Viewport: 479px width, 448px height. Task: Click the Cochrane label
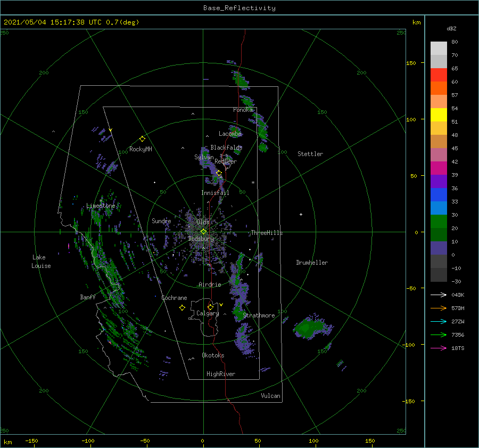[174, 298]
